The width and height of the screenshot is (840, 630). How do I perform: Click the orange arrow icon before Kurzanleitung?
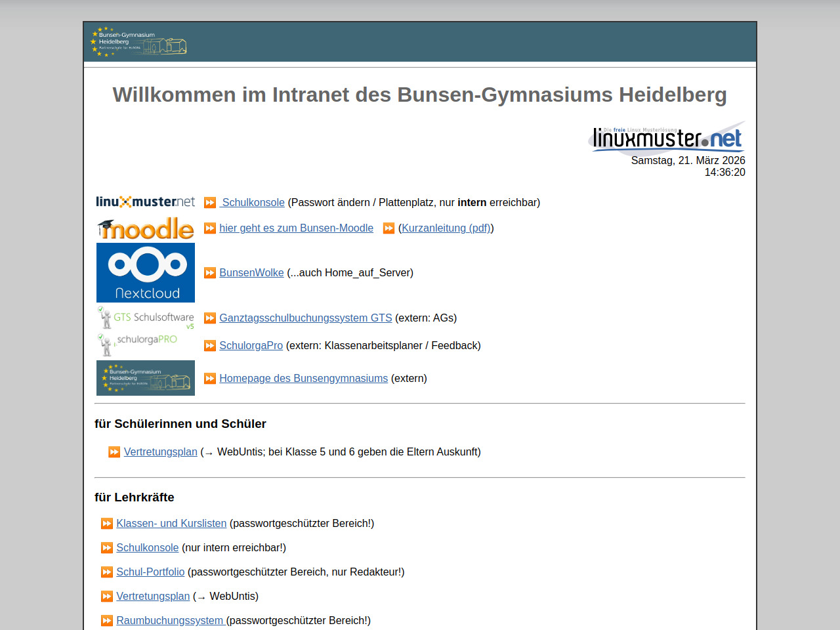[x=388, y=228]
